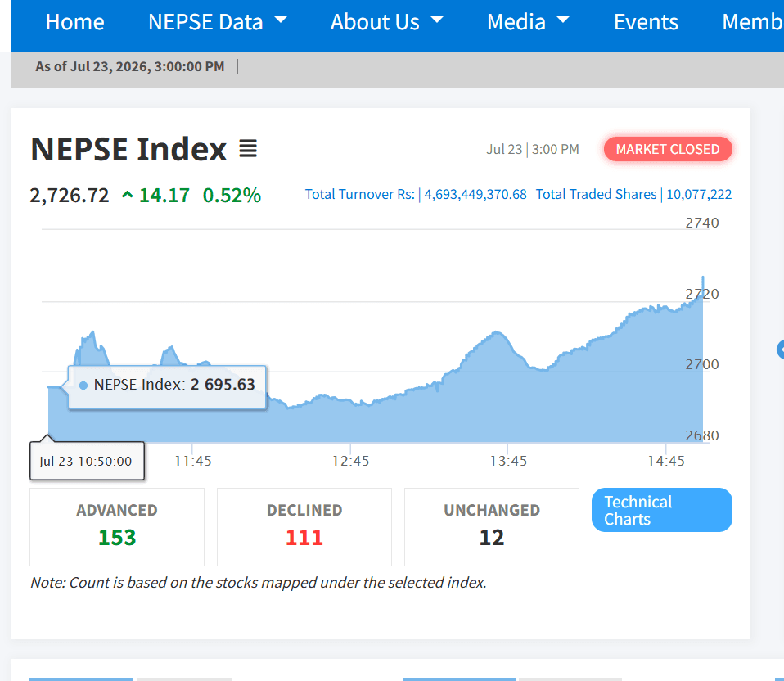
Task: Click the count note below the boxes
Action: (x=259, y=583)
